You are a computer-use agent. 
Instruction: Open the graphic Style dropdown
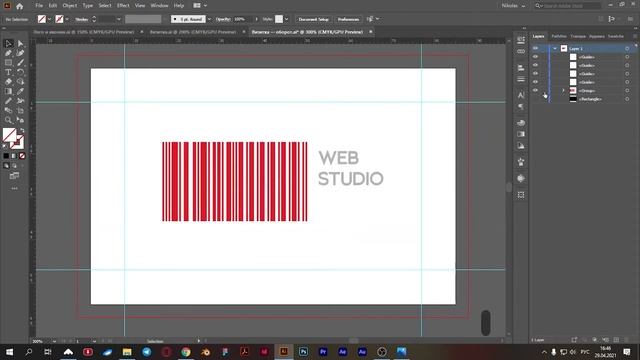point(287,19)
